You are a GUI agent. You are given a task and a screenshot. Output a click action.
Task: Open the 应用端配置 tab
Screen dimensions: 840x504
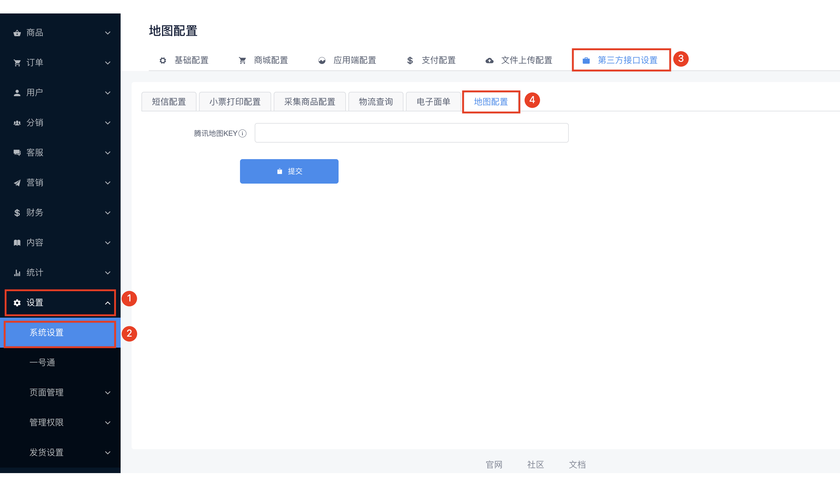pyautogui.click(x=347, y=61)
